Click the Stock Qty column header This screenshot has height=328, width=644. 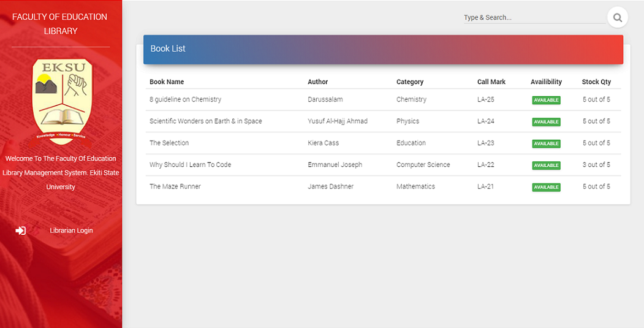tap(596, 82)
